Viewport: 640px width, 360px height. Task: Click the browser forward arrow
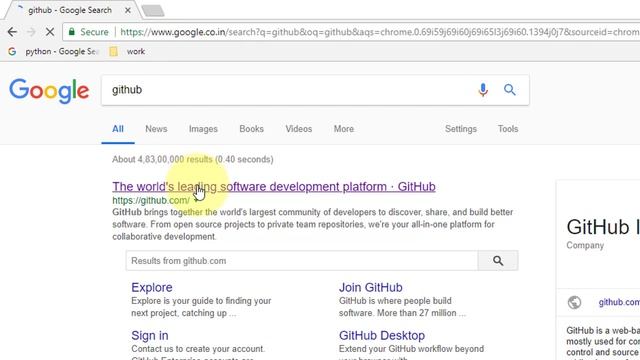31,32
